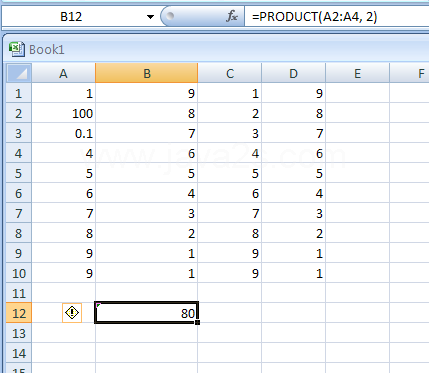
Task: Select row 3 header
Action: point(19,133)
